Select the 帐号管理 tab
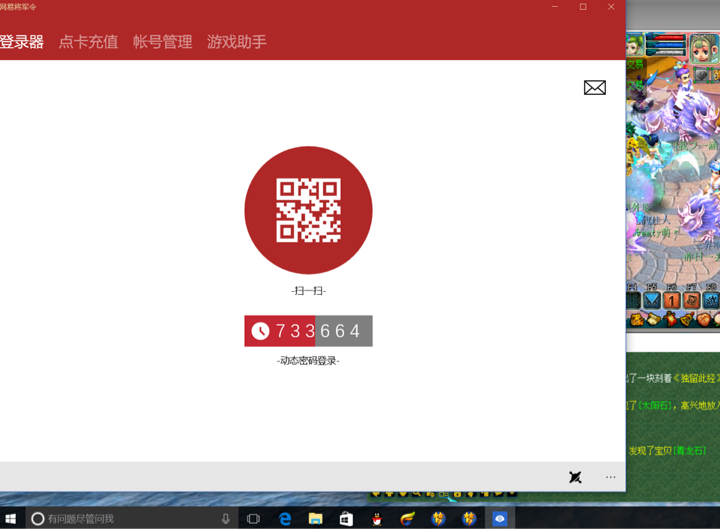 coord(162,42)
